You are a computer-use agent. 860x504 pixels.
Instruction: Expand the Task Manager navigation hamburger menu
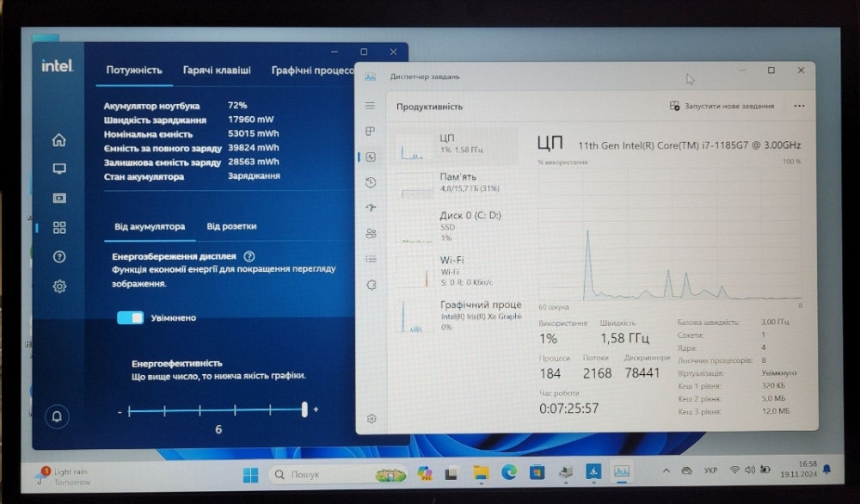pos(371,105)
